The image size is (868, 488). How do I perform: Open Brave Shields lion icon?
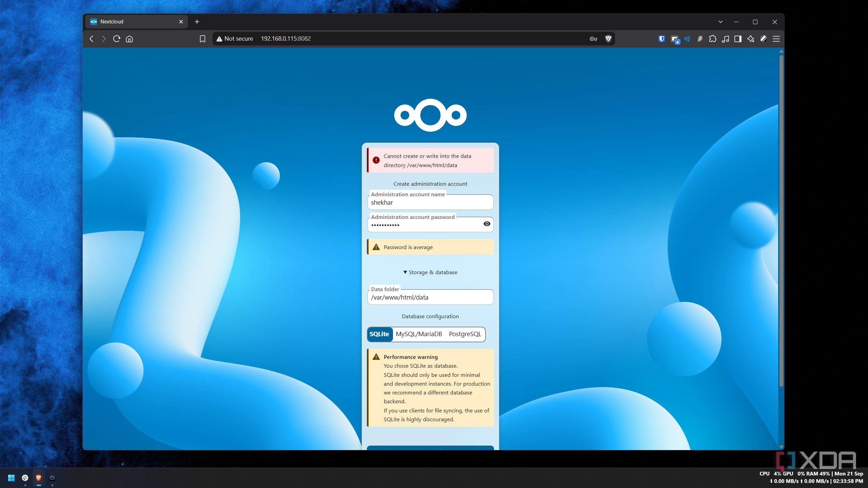[608, 39]
